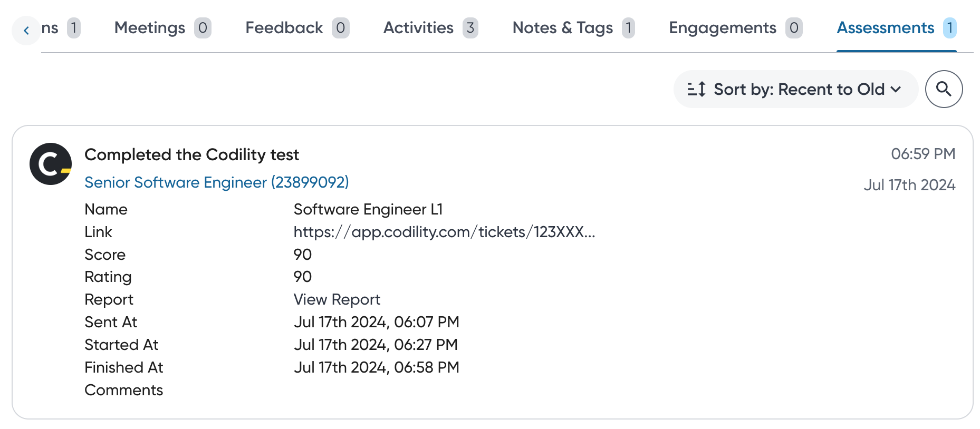Click the Activities count badge 3

(470, 28)
